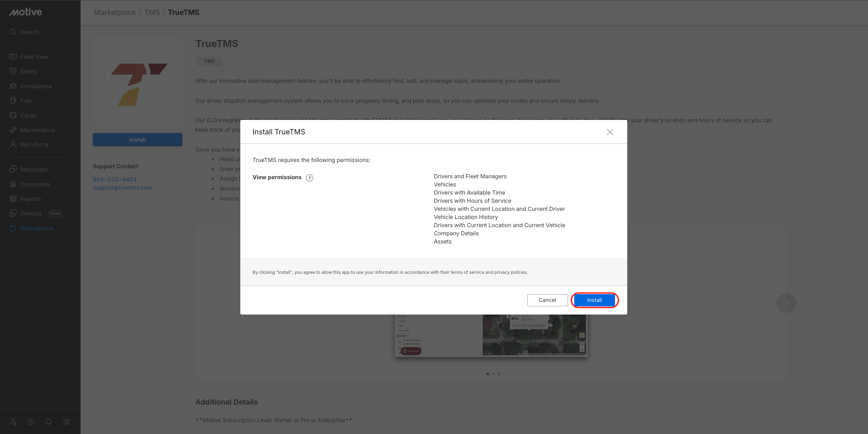868x434 pixels.
Task: Click the terms agreement notice in the dialog
Action: point(390,272)
